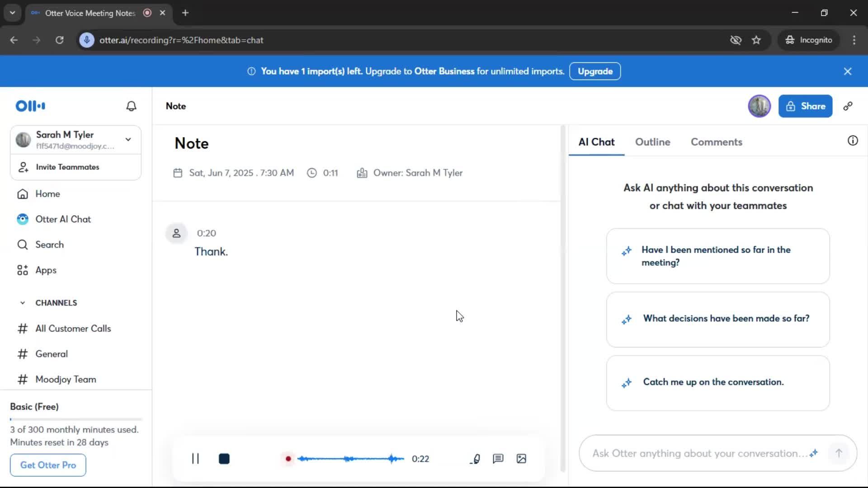Image resolution: width=868 pixels, height=488 pixels.
Task: Open the tab search dropdown
Action: click(13, 13)
